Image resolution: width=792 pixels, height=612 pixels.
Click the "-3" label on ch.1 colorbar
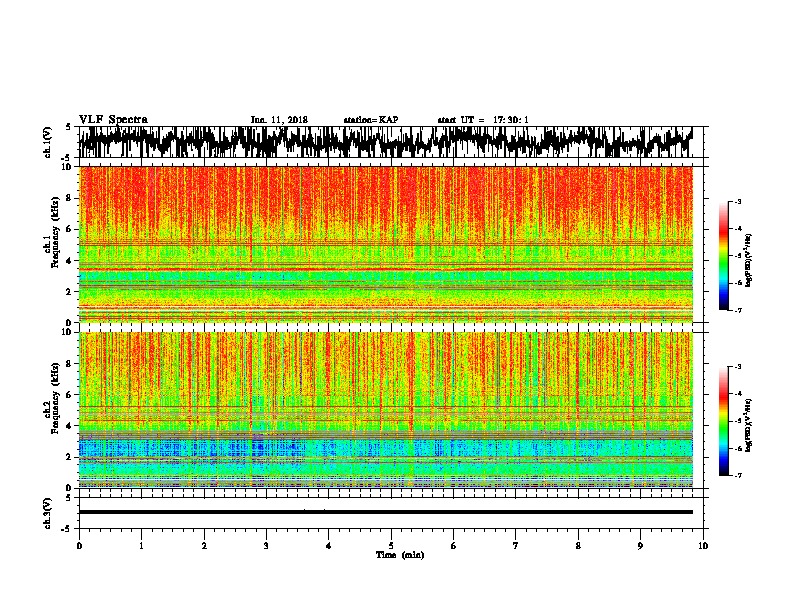point(737,202)
